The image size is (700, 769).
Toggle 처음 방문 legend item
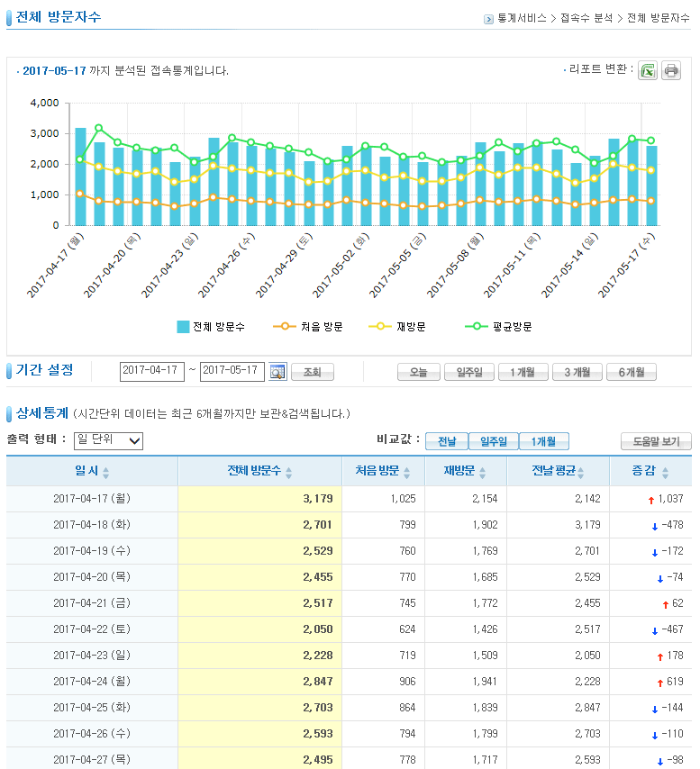[x=311, y=326]
